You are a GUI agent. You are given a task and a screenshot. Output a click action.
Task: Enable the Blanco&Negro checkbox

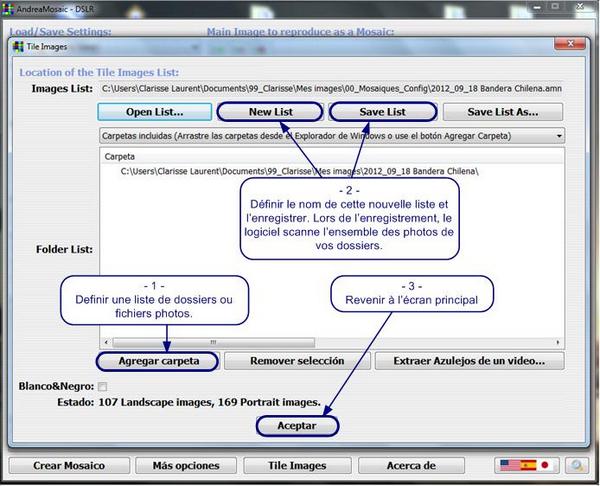[x=101, y=386]
